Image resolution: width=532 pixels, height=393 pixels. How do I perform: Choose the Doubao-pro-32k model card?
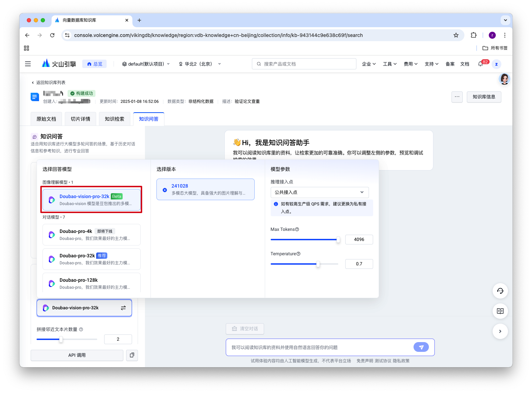[x=92, y=259]
